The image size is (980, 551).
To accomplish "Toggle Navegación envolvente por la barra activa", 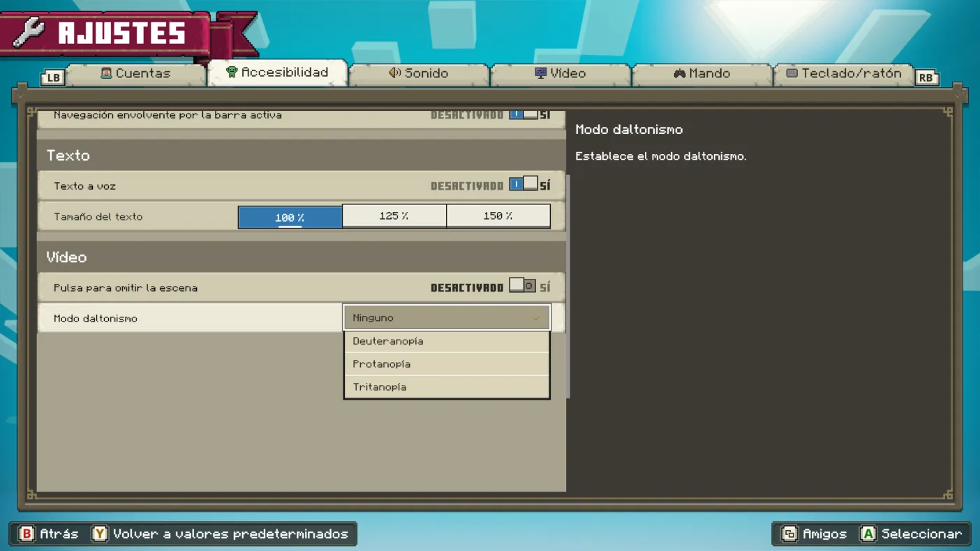I will tap(524, 114).
